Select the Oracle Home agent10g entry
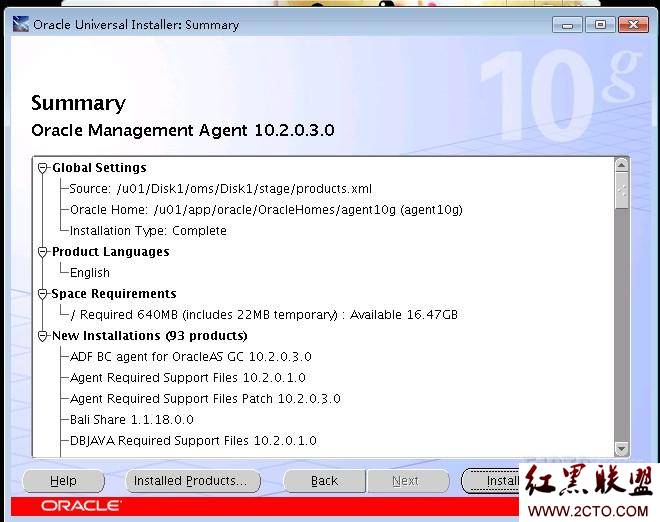 pyautogui.click(x=265, y=210)
